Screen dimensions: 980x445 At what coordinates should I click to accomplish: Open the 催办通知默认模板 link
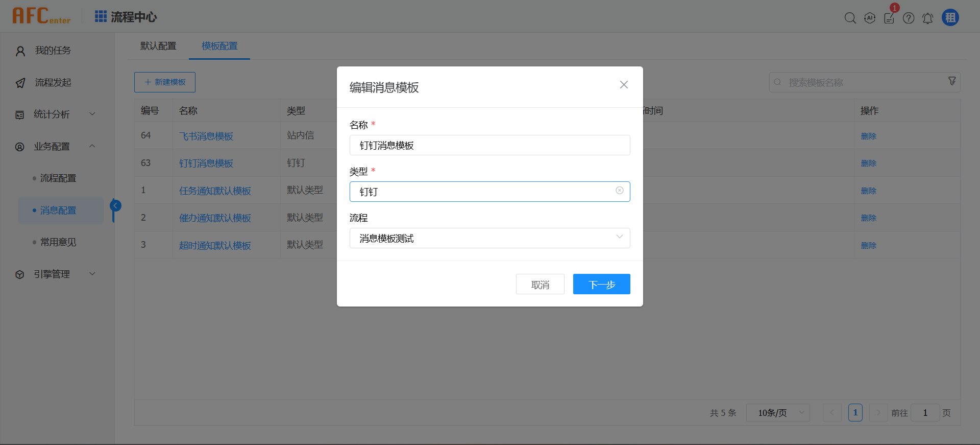(x=215, y=218)
